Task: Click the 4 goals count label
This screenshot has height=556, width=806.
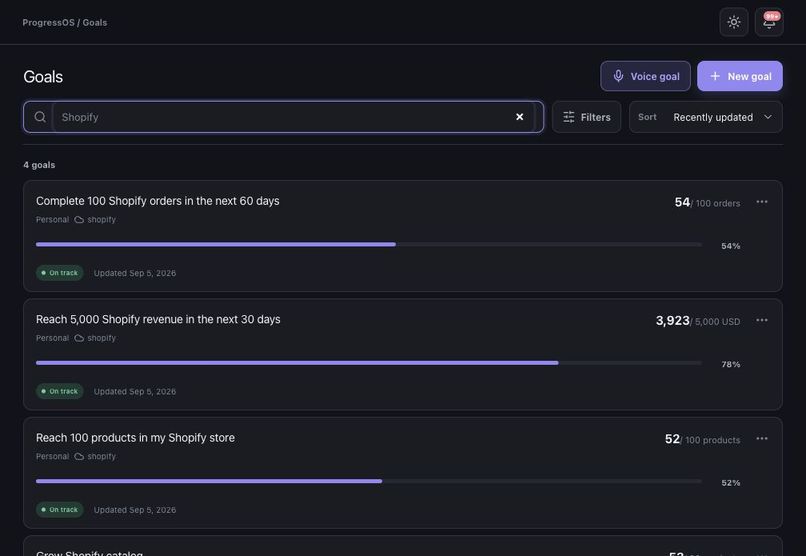Action: (39, 165)
